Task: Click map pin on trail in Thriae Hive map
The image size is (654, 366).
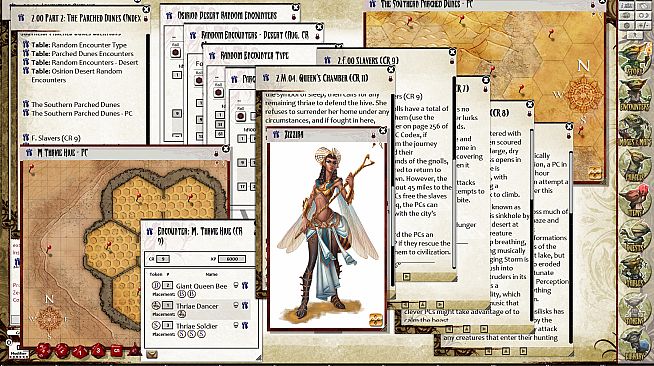Action: tap(49, 249)
